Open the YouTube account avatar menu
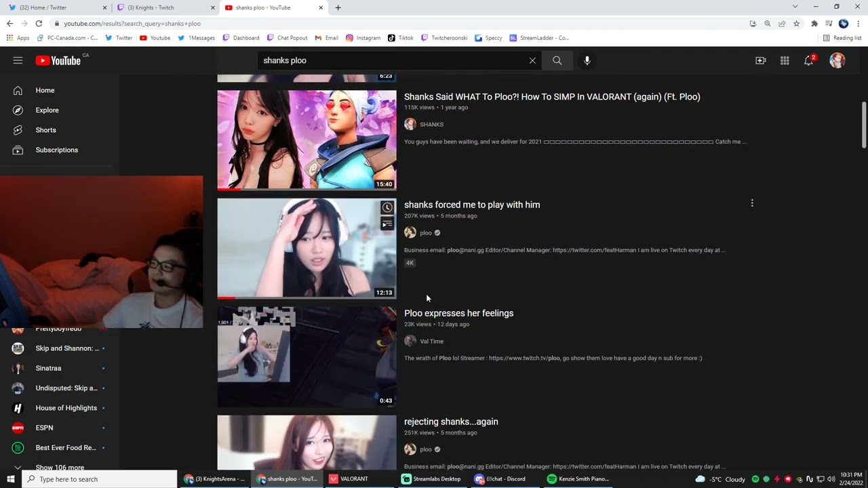The image size is (868, 488). click(x=837, y=60)
